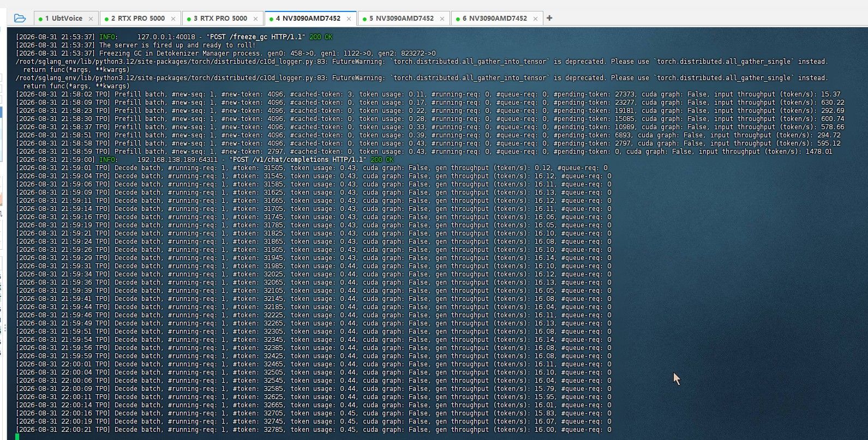Click the "gen2: 823272->0" value

[x=407, y=53]
